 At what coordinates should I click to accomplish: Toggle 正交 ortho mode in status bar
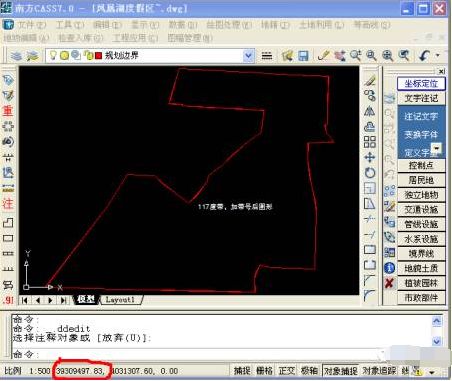(287, 371)
